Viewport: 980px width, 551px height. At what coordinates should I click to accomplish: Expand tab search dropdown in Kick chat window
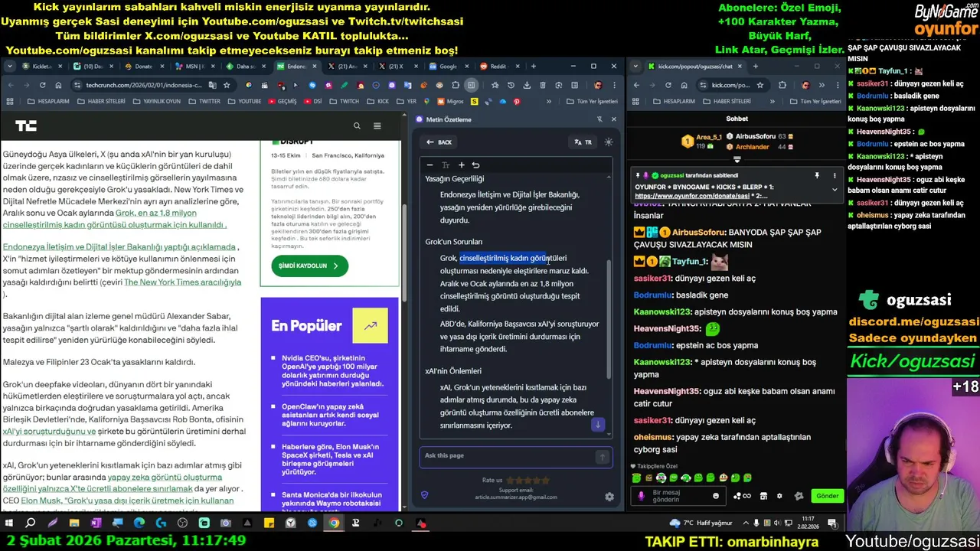(x=635, y=67)
